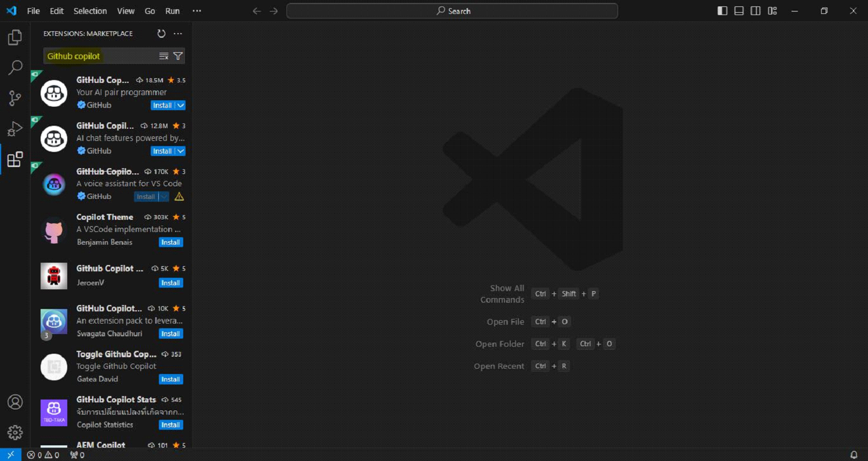Refresh the extensions marketplace list
The image size is (868, 461).
(x=161, y=34)
